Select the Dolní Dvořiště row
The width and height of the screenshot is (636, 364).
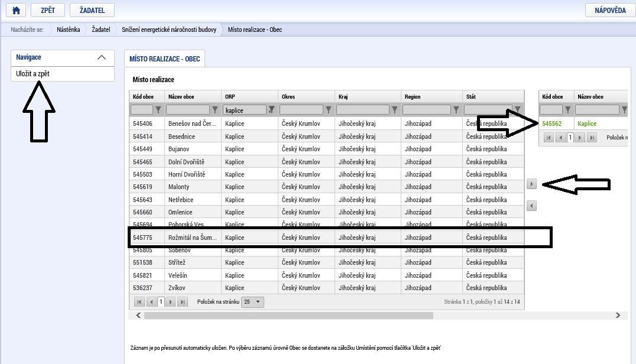click(x=327, y=162)
